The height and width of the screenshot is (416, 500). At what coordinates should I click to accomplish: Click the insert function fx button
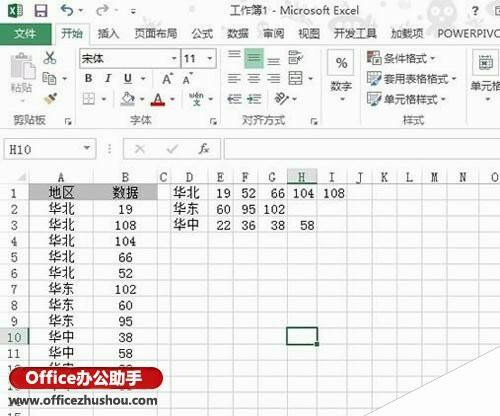pyautogui.click(x=203, y=149)
